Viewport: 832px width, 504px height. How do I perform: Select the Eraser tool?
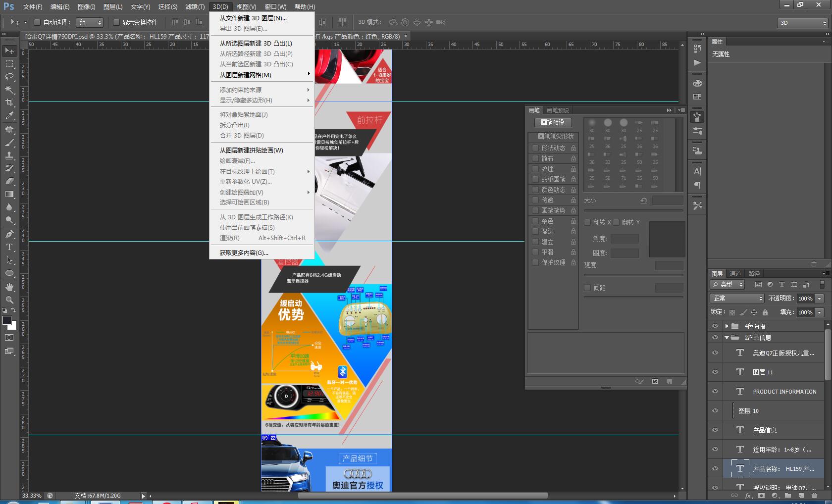click(9, 181)
